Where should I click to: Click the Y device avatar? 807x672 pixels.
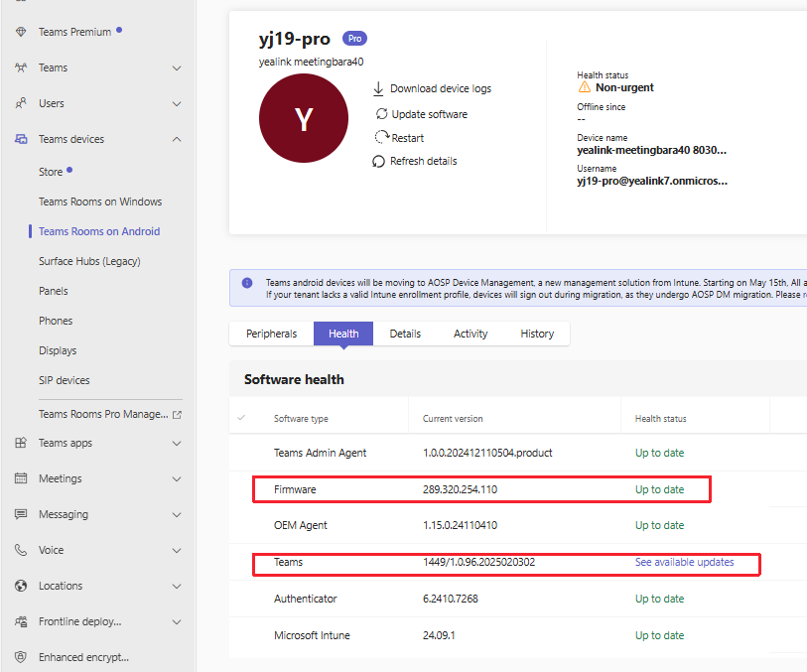(304, 118)
